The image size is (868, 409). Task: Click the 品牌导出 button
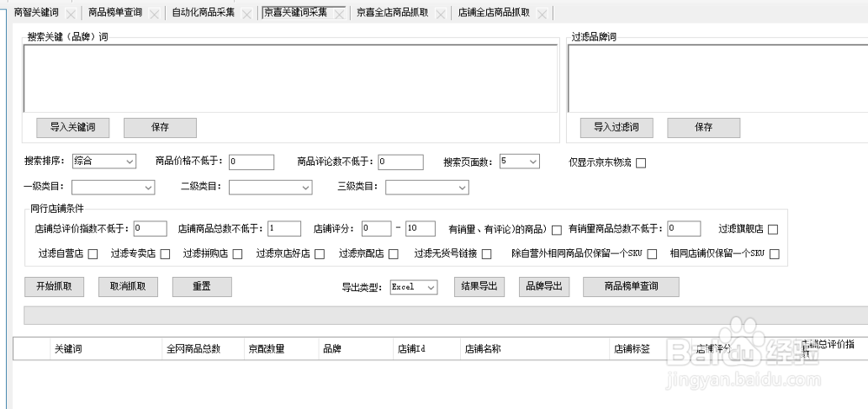pyautogui.click(x=544, y=287)
